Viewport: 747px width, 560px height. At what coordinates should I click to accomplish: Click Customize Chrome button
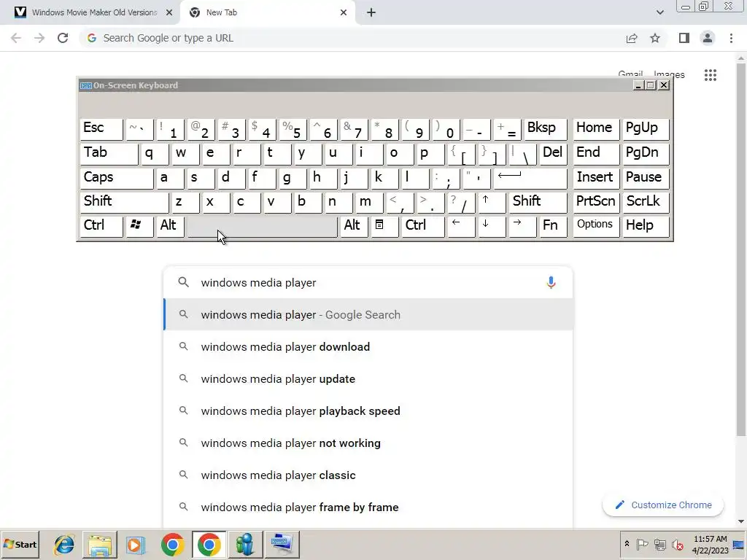(663, 505)
